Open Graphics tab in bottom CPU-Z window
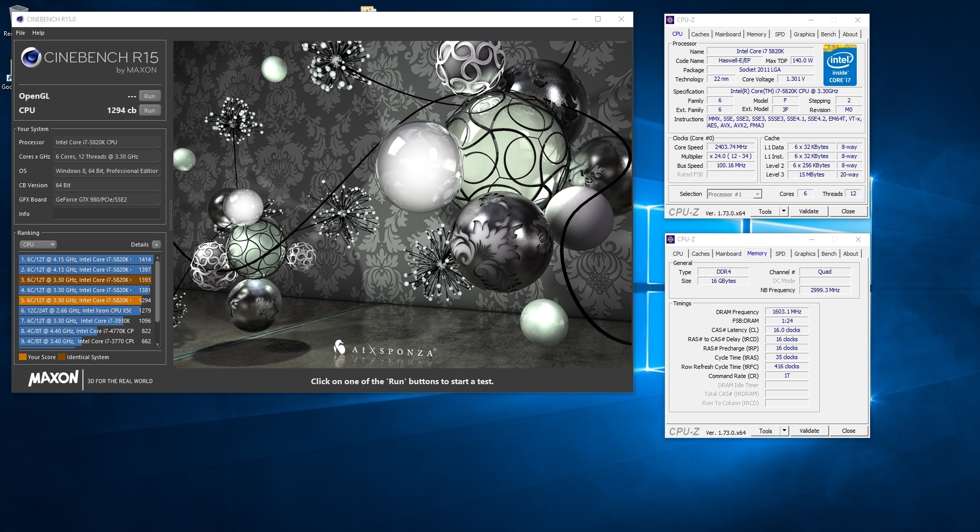Screen dimensions: 980x532 [x=805, y=254]
